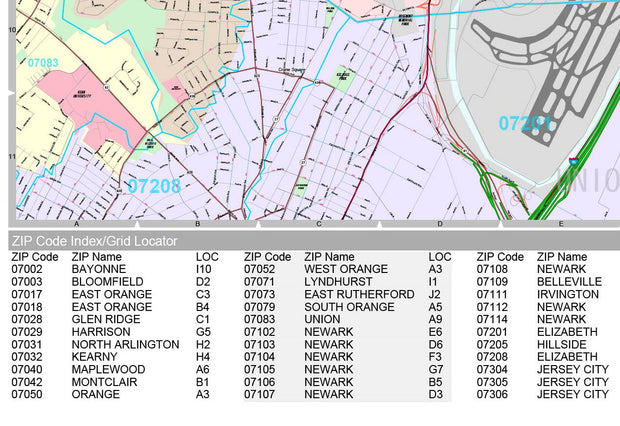Click the first column LOC header
The image size is (620, 426).
coord(206,257)
